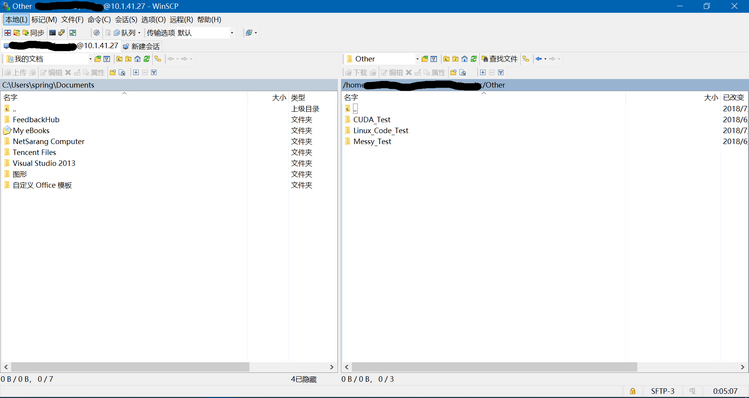Click local panel Open Directory icon
This screenshot has width=749, height=398.
point(98,59)
